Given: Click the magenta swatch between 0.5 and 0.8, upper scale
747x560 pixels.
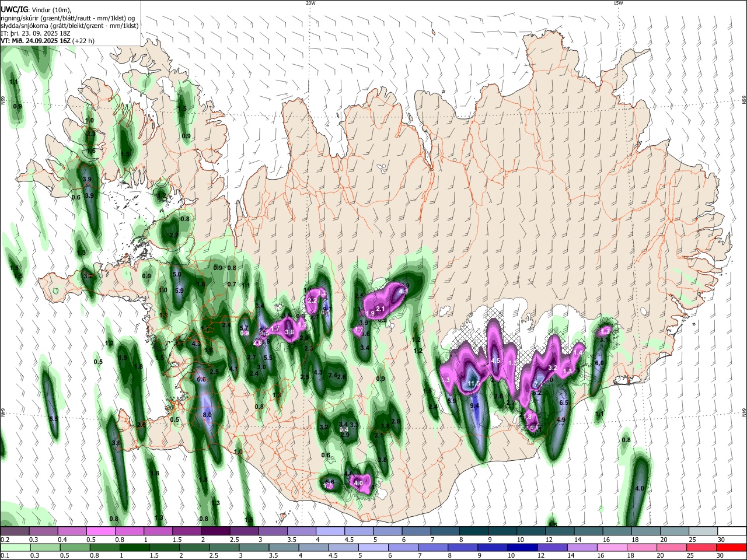Looking at the screenshot, I should tap(100, 531).
